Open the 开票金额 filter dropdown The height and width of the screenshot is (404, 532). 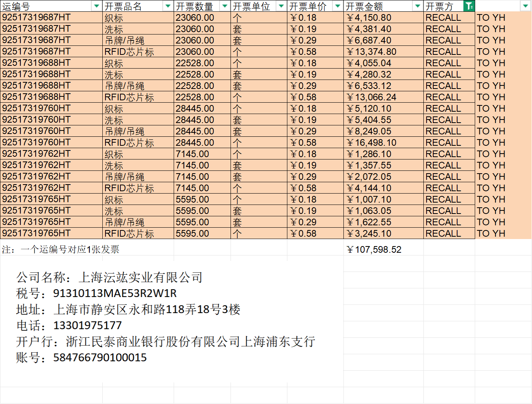[418, 6]
